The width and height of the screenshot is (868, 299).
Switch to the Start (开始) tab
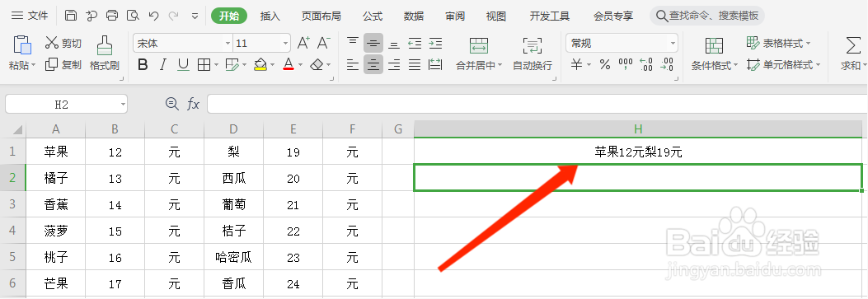[228, 16]
